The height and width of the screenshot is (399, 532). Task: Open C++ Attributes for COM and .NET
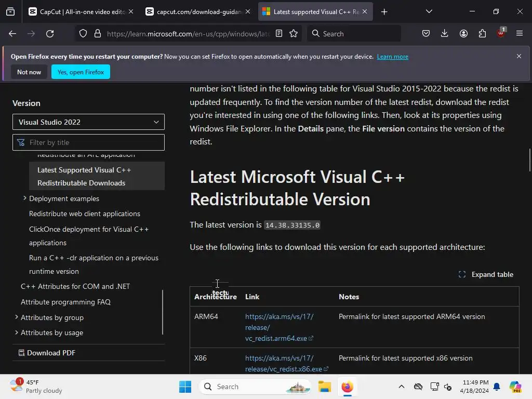coord(75,286)
